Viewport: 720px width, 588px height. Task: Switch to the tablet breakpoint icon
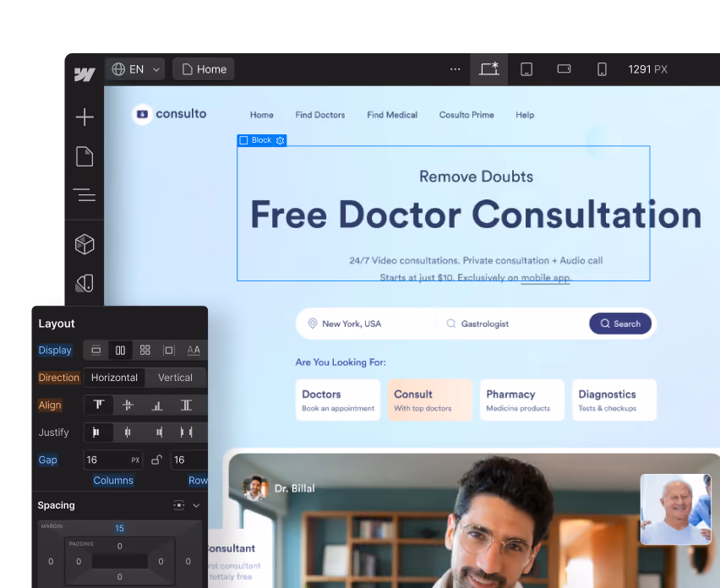point(526,69)
